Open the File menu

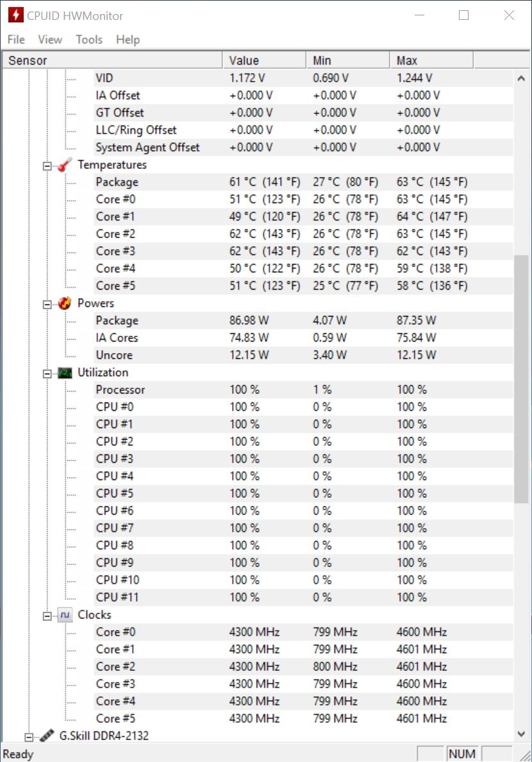coord(16,40)
